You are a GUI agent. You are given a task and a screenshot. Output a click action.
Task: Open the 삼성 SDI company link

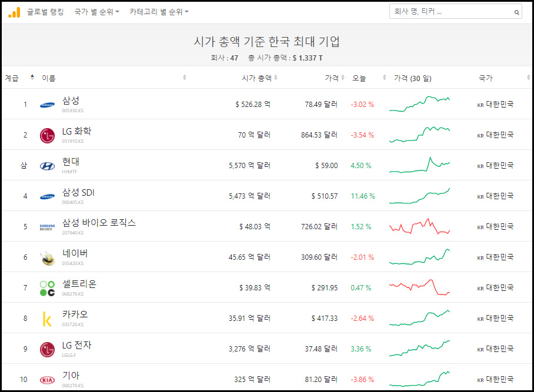[78, 192]
